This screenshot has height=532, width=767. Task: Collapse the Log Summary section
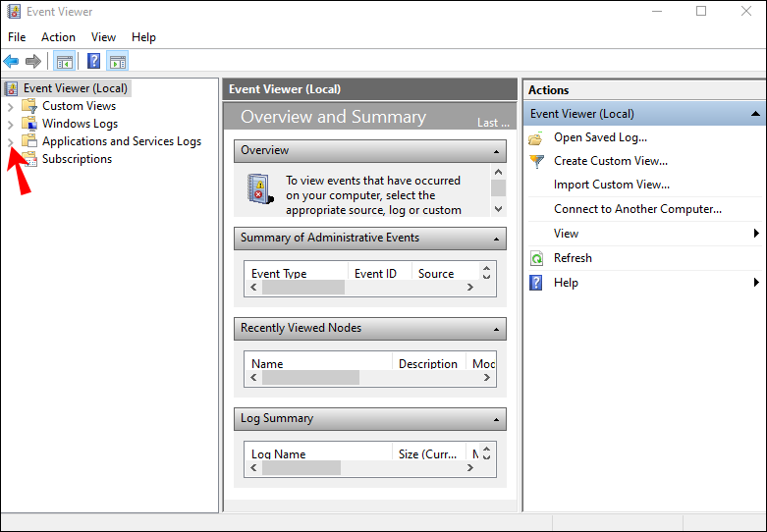pos(497,419)
